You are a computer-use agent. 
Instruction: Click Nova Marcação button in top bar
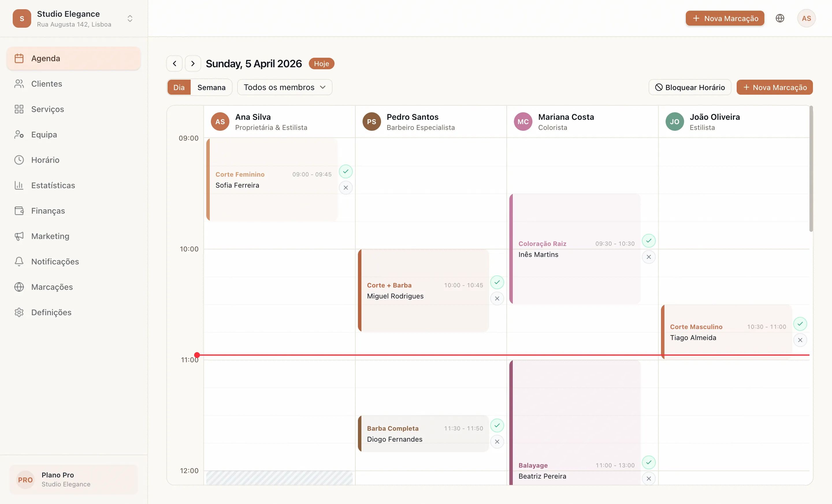pyautogui.click(x=725, y=18)
